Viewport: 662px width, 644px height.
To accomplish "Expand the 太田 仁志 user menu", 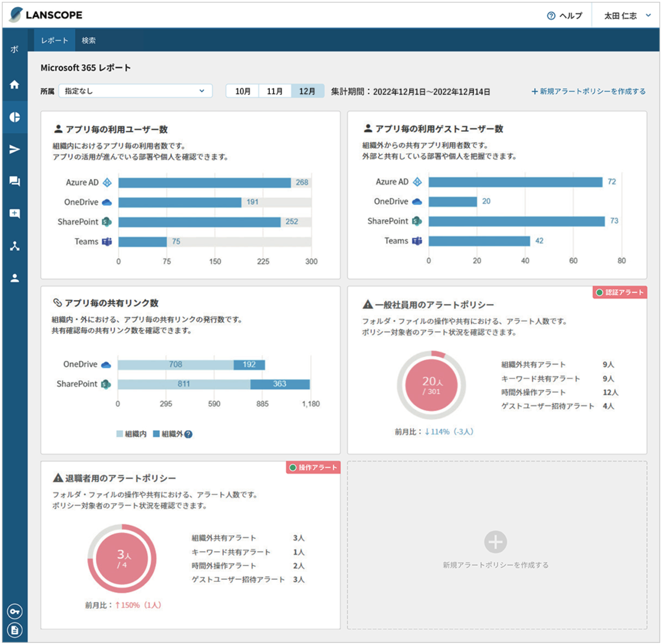I will (x=627, y=16).
